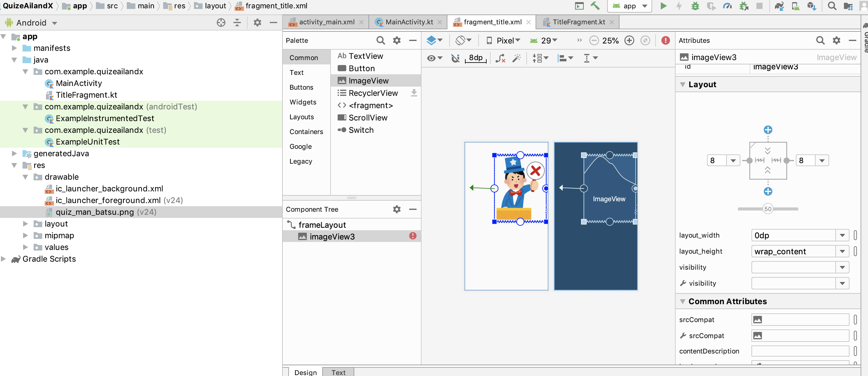
Task: Search the Palette with magnifier icon
Action: point(381,40)
